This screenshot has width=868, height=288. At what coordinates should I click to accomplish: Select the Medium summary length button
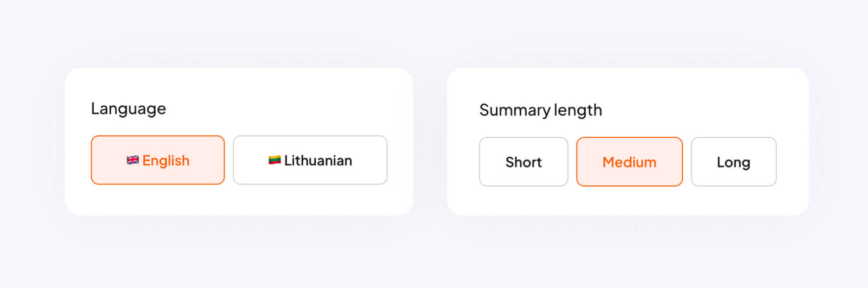[x=629, y=162]
